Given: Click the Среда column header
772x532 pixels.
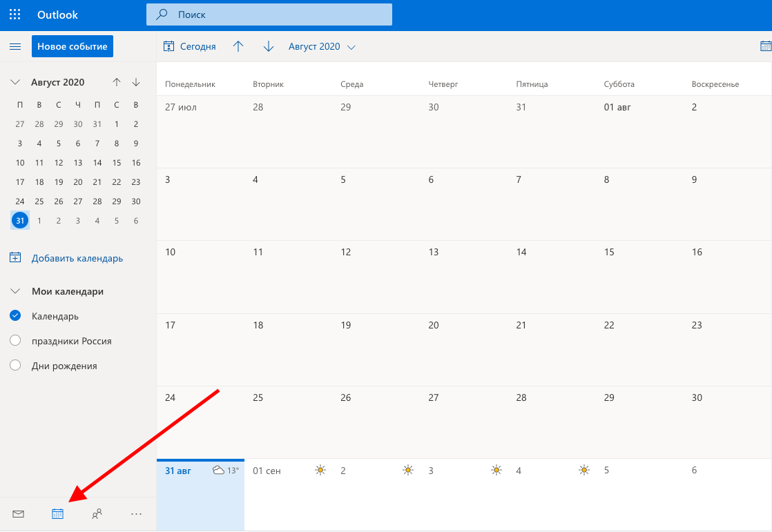Looking at the screenshot, I should click(x=351, y=84).
